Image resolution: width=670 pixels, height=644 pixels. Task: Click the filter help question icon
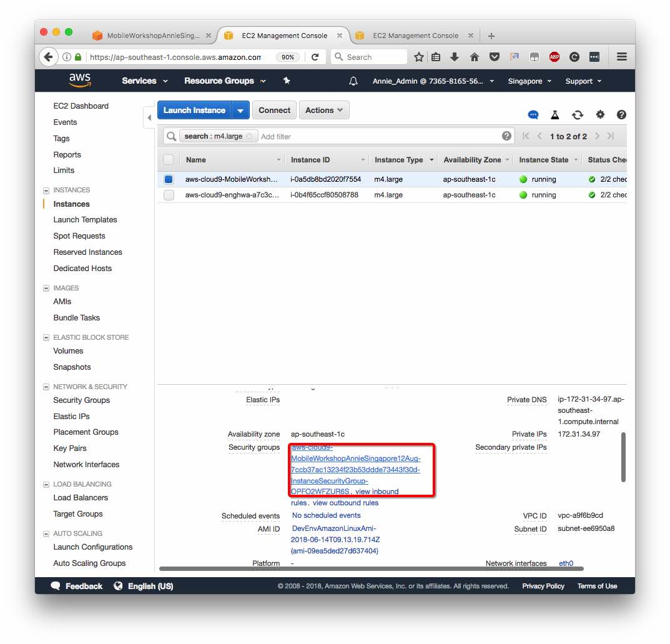coord(507,136)
